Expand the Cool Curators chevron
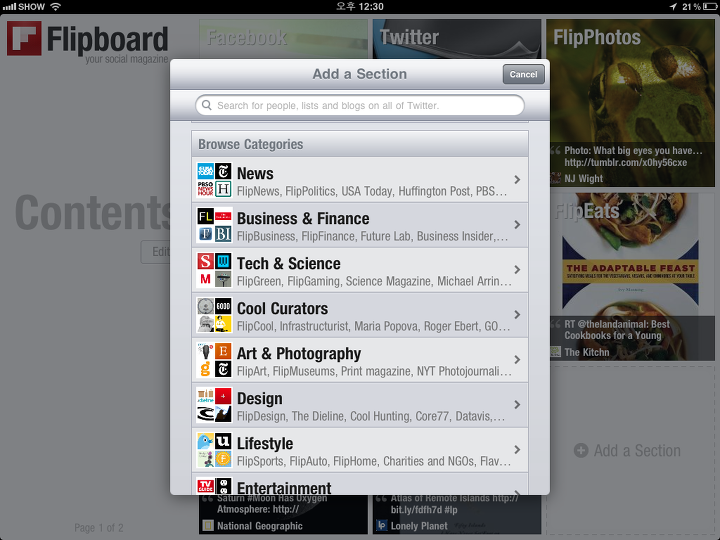720x540 pixels. (x=518, y=315)
